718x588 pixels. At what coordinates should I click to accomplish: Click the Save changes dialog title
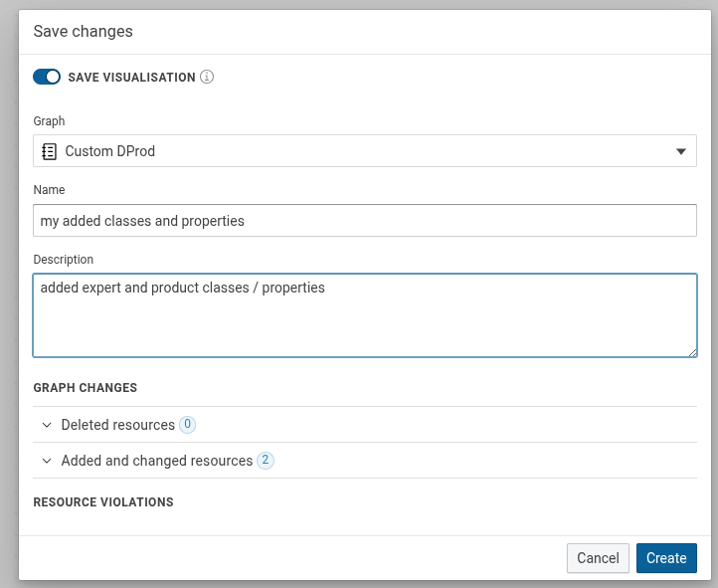83,32
